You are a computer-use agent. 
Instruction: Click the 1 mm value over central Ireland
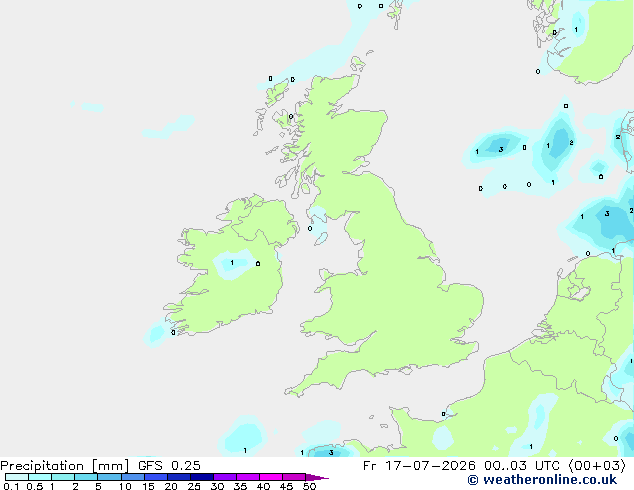click(x=232, y=263)
